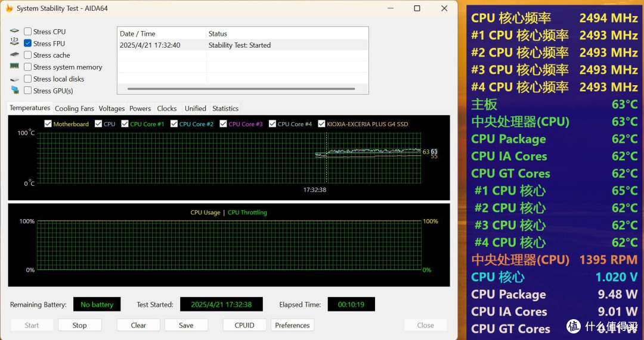644x340 pixels.
Task: Enable Stress system memory checkbox
Action: [27, 67]
